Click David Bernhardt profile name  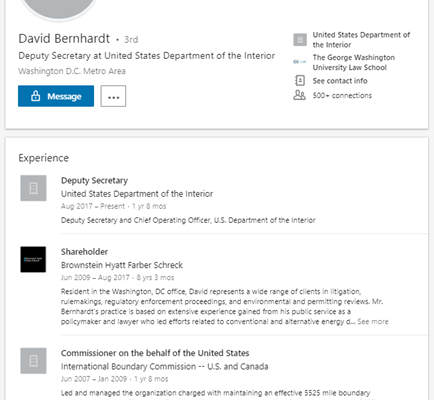coord(64,39)
